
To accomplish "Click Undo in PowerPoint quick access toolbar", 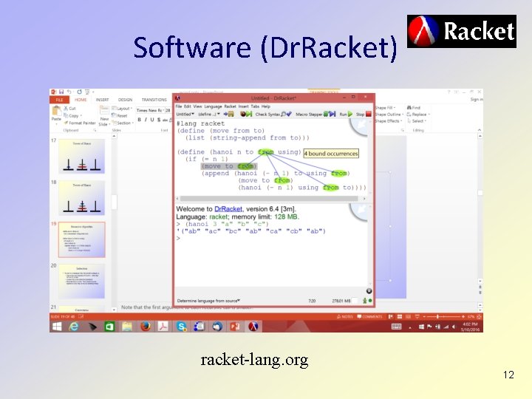I will (69, 92).
